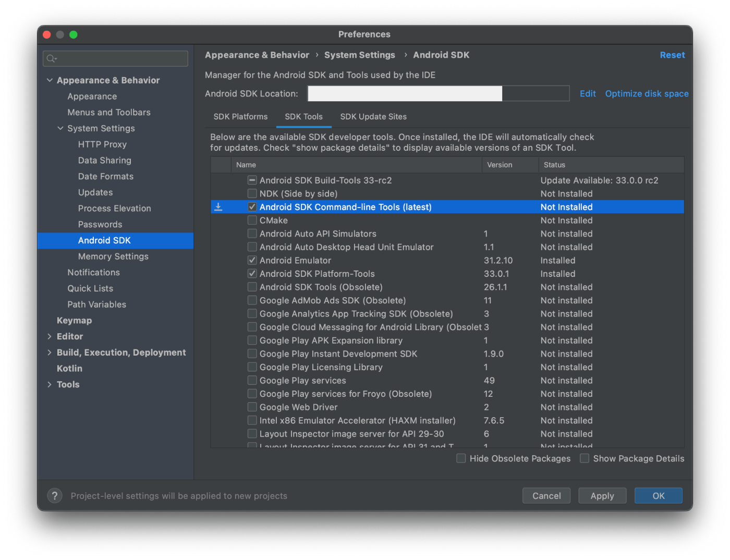Click version 31.2.10 cell
Viewport: 730px width, 560px height.
point(498,260)
